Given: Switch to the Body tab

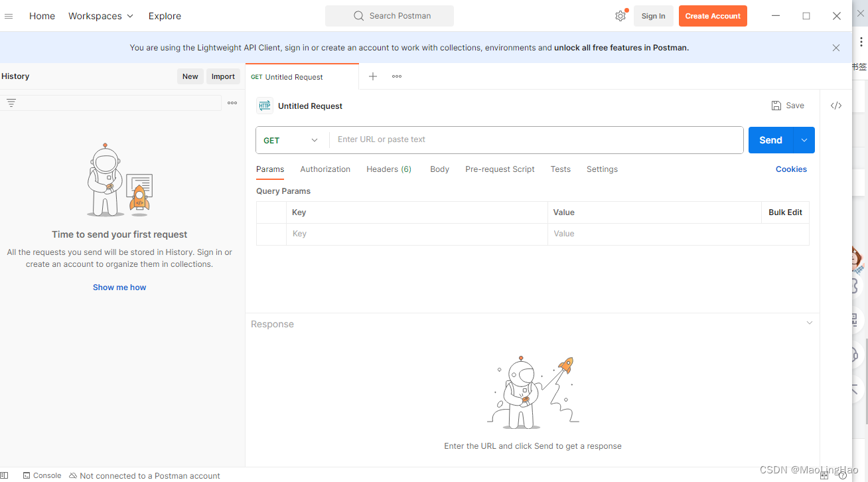Looking at the screenshot, I should pos(439,169).
